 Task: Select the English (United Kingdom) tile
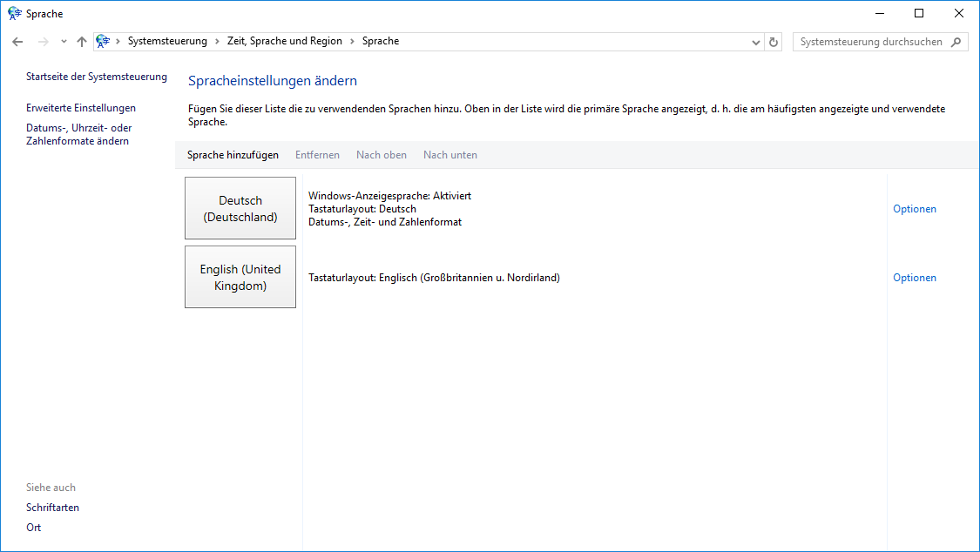coord(240,277)
